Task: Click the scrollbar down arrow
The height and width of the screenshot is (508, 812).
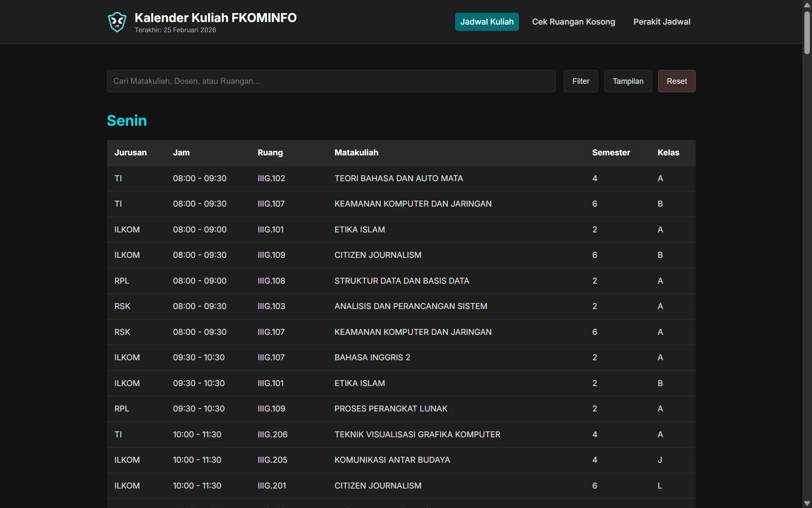Action: tap(807, 503)
